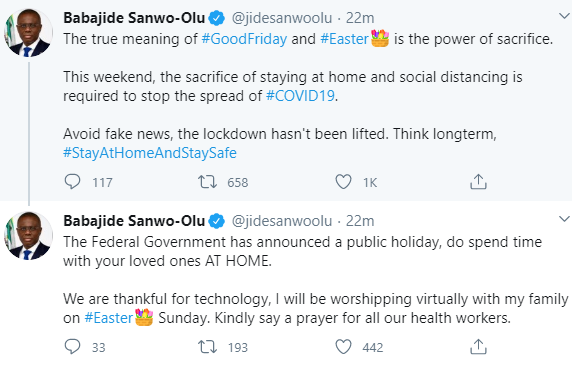Image resolution: width=572 pixels, height=365 pixels.
Task: Like the tweet with 442 likes
Action: tap(343, 347)
